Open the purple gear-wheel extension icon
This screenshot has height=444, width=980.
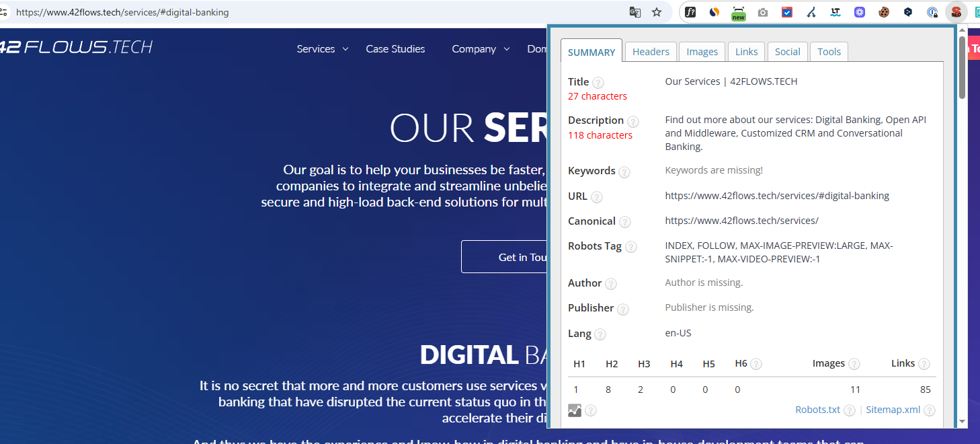860,12
